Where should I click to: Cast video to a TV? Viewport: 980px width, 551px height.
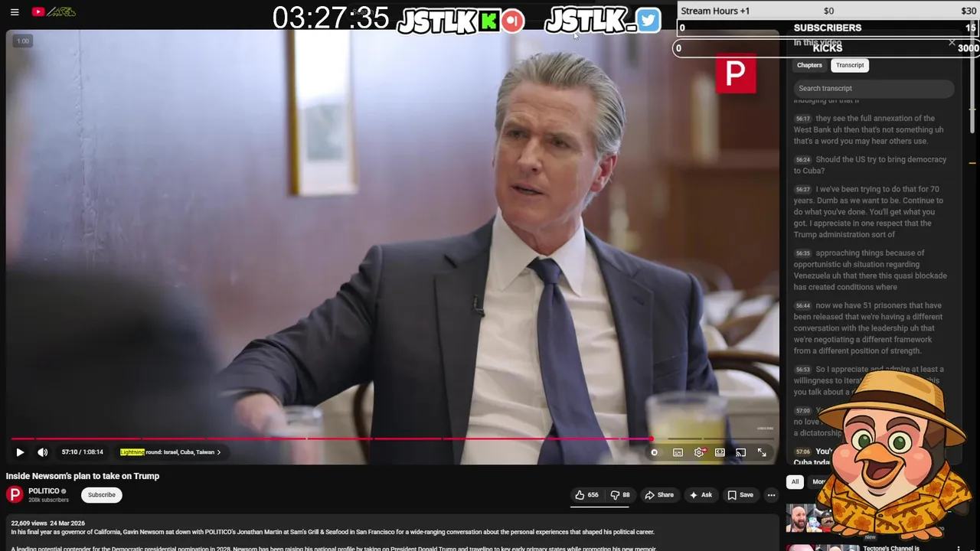pyautogui.click(x=740, y=452)
